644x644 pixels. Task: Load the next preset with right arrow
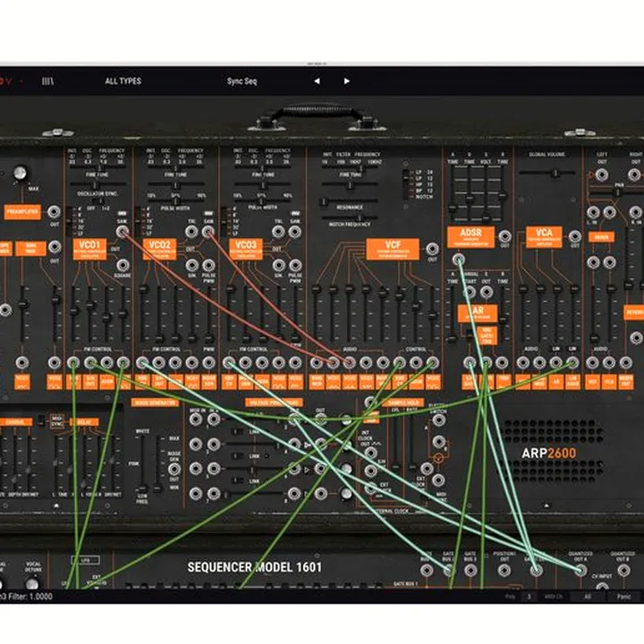(x=347, y=81)
